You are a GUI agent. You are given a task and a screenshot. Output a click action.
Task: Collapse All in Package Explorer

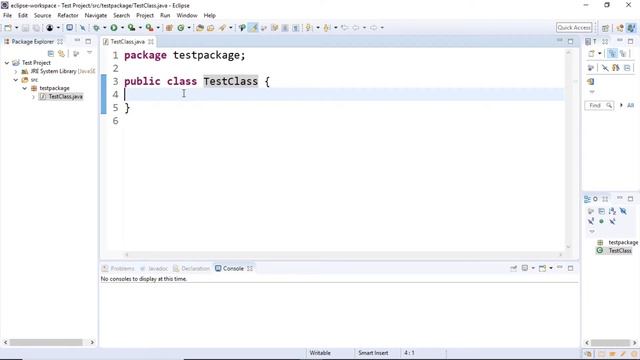(x=51, y=53)
